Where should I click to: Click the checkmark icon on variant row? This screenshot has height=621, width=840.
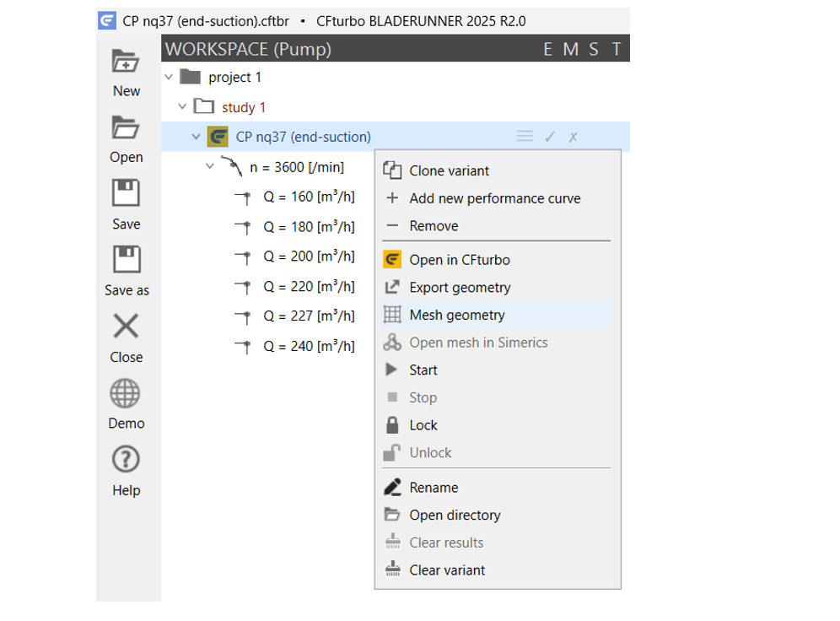(550, 138)
